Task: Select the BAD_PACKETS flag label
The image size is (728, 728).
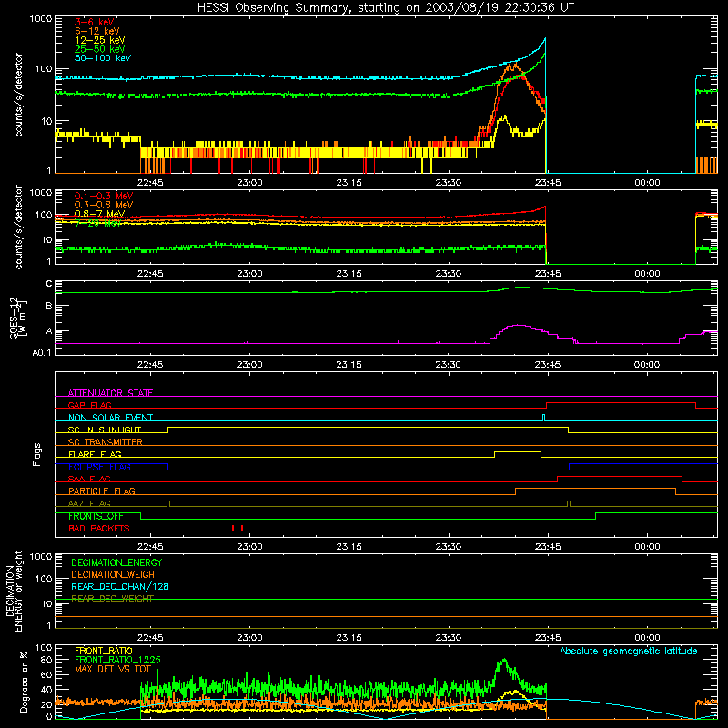Action: click(x=99, y=528)
